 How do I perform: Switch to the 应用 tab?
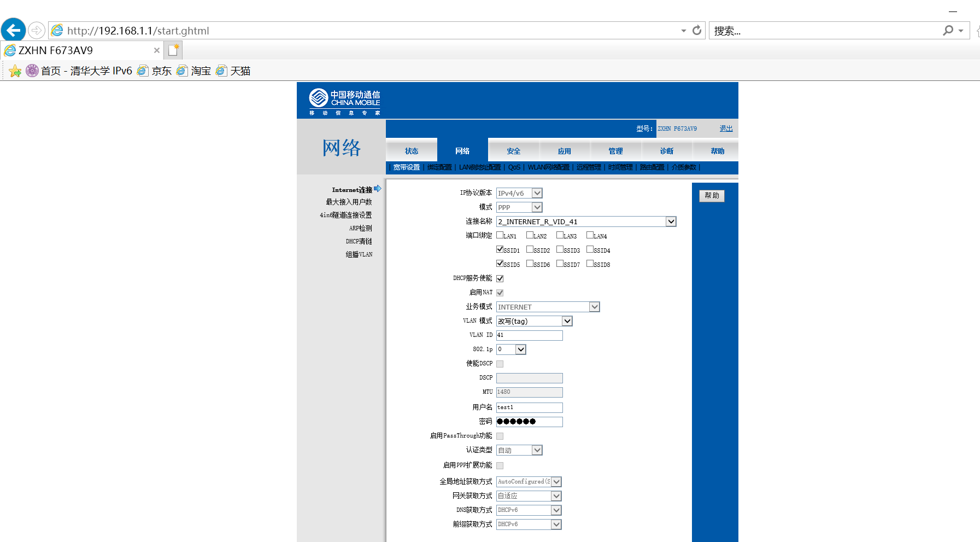[565, 150]
